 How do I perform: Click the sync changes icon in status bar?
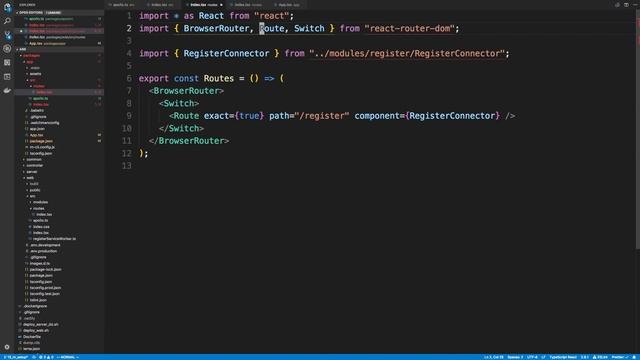pos(34,357)
